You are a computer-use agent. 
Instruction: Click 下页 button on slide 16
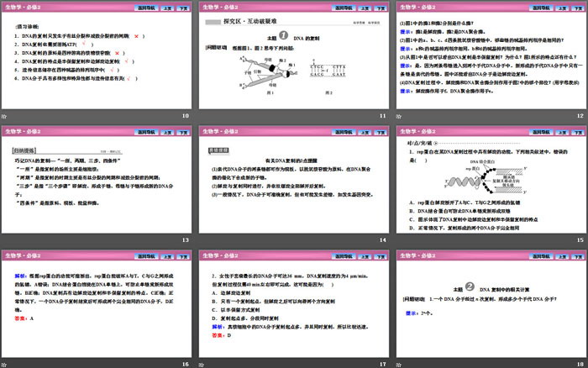tap(183, 256)
